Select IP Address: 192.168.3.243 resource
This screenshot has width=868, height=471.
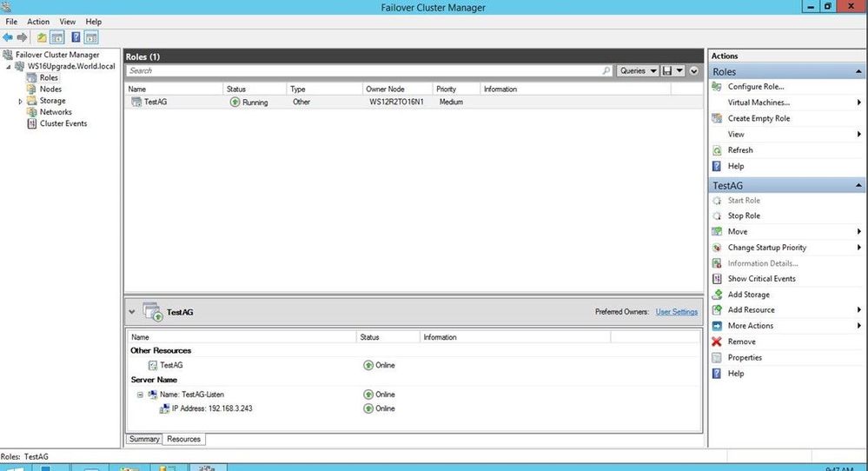point(211,408)
